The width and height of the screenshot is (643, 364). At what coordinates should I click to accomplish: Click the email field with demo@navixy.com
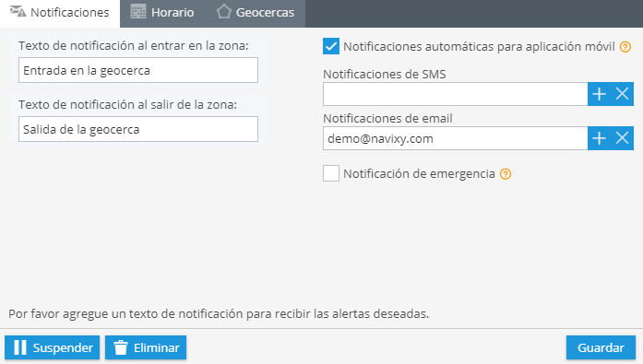[455, 138]
